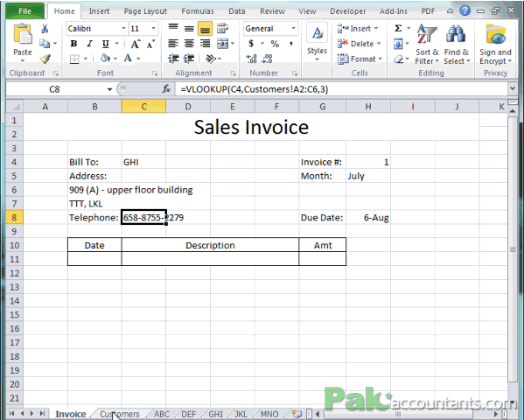The height and width of the screenshot is (420, 524).
Task: Click the Merge & Center icon
Action: click(x=223, y=44)
